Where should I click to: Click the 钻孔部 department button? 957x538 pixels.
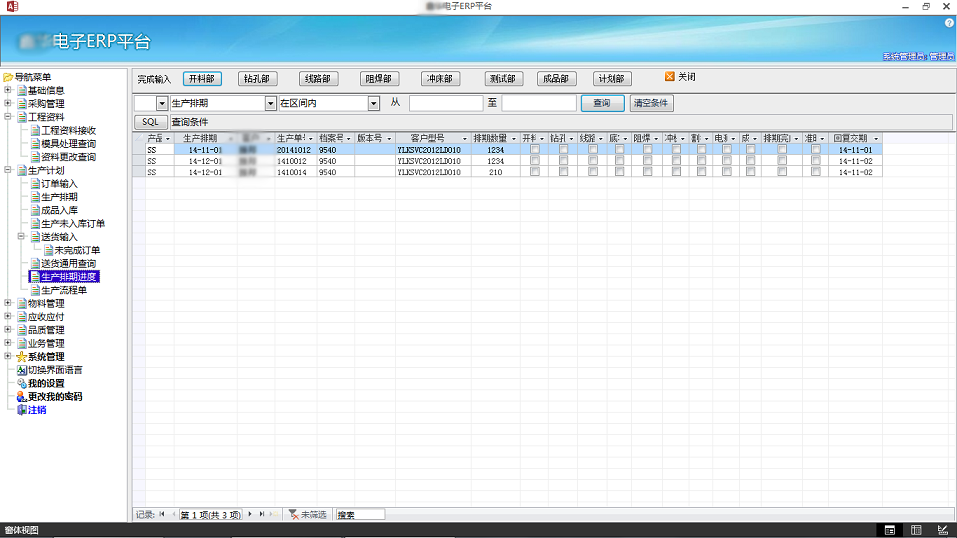pos(257,79)
